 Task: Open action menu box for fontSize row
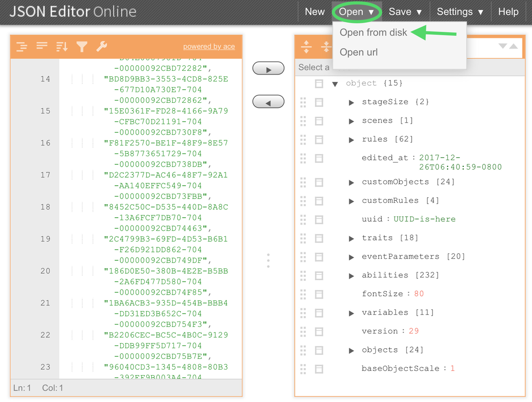(319, 294)
